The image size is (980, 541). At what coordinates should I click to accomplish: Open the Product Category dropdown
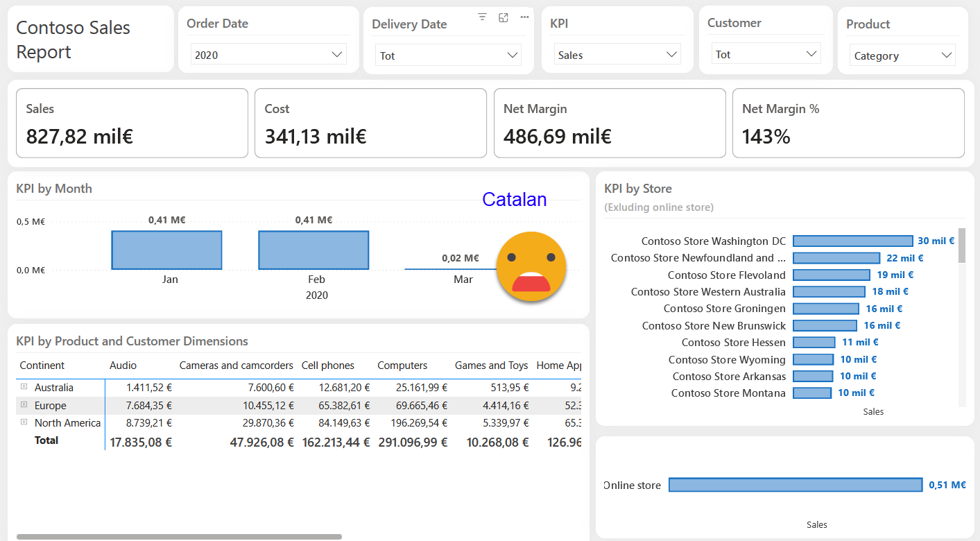coord(902,55)
